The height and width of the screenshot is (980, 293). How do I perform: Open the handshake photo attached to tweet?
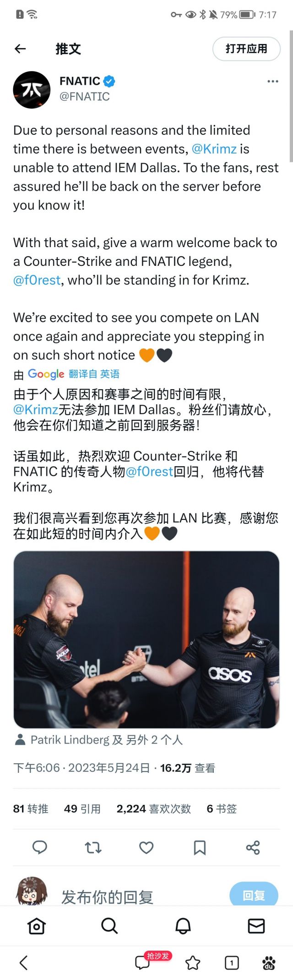[x=146, y=639]
